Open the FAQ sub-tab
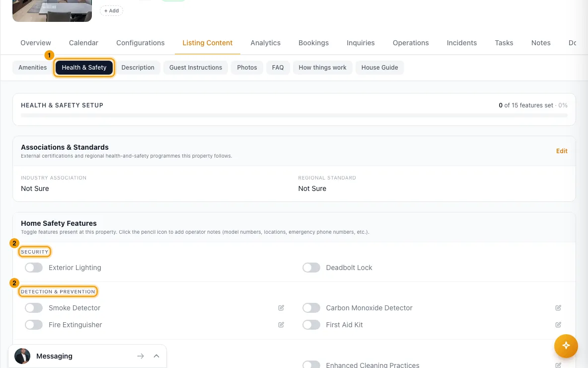Screen dimensions: 588x368 coord(278,68)
